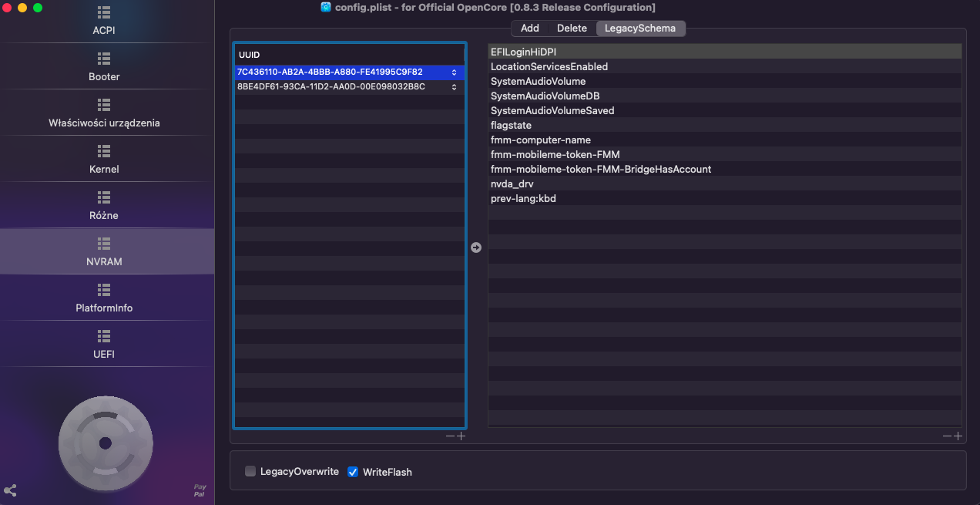Open the Booter section in sidebar
The height and width of the screenshot is (505, 980).
[x=104, y=67]
